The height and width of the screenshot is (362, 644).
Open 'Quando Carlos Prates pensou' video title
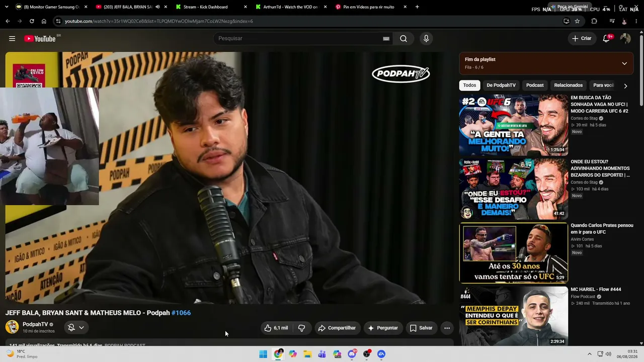click(602, 229)
